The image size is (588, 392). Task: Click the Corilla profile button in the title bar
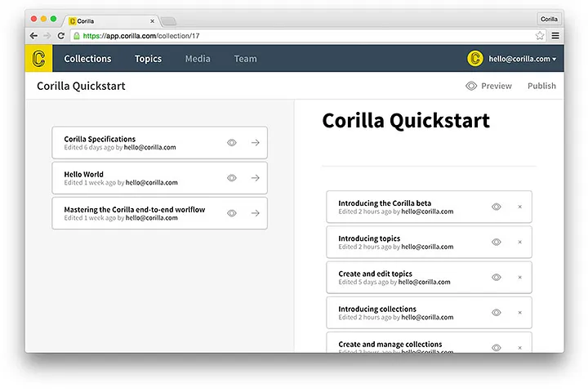[x=549, y=19]
